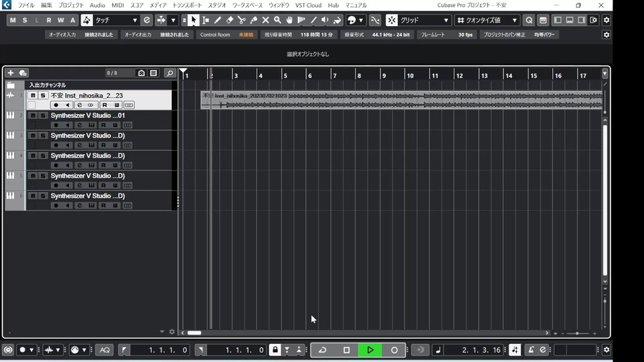
Task: Open the トランスポート menu
Action: coord(187,5)
